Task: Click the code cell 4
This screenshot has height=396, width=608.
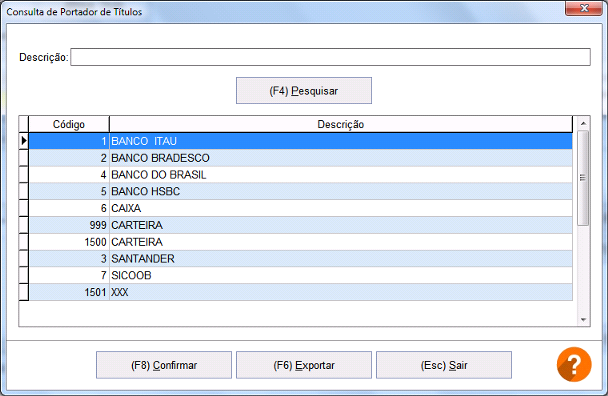Action: pos(69,175)
